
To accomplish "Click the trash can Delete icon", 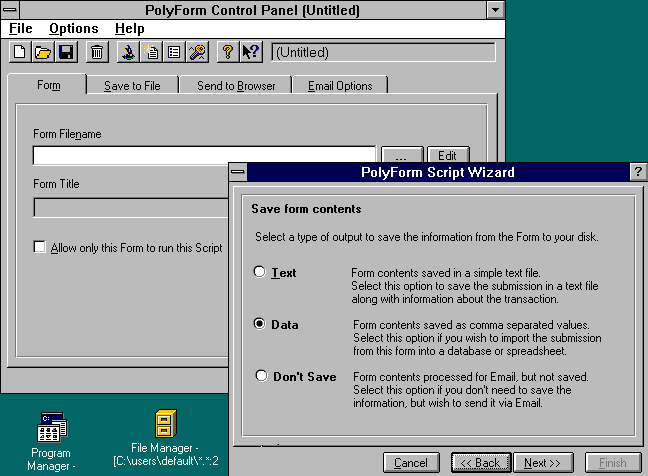I will [x=97, y=52].
